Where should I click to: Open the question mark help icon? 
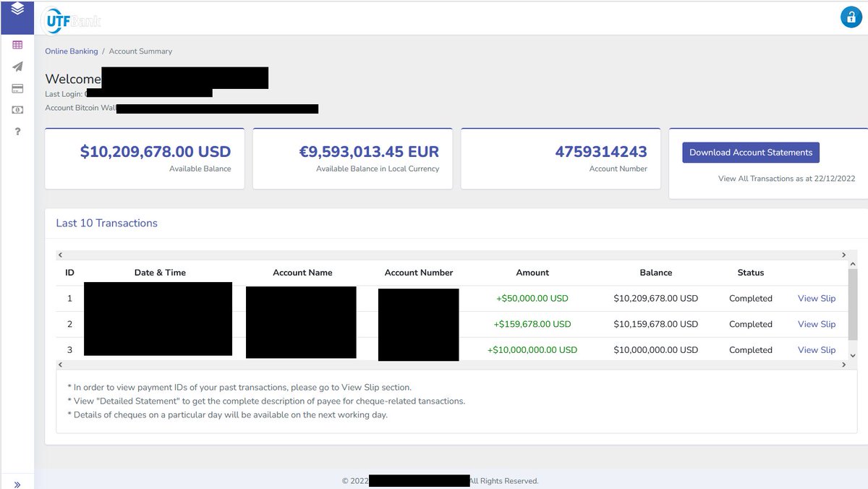(x=17, y=132)
